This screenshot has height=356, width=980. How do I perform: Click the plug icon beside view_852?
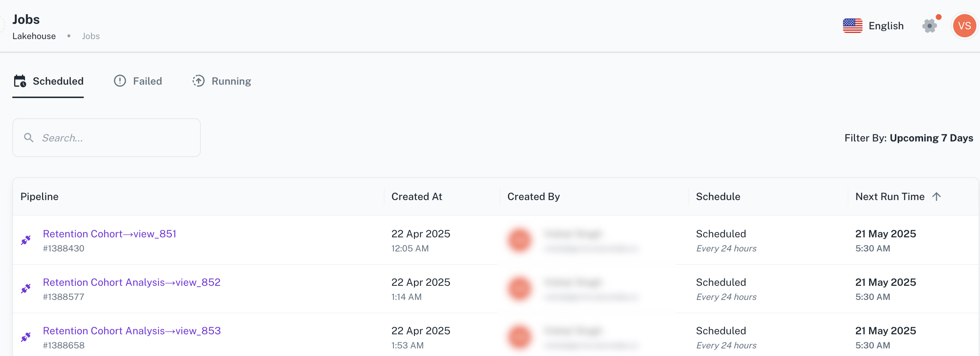coord(25,289)
